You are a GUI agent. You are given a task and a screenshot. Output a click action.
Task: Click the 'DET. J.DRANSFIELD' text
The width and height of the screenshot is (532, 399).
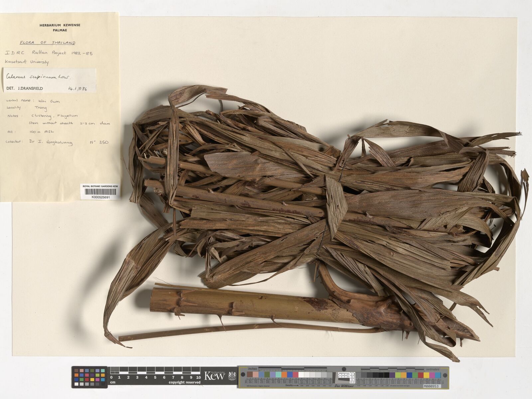click(x=25, y=88)
